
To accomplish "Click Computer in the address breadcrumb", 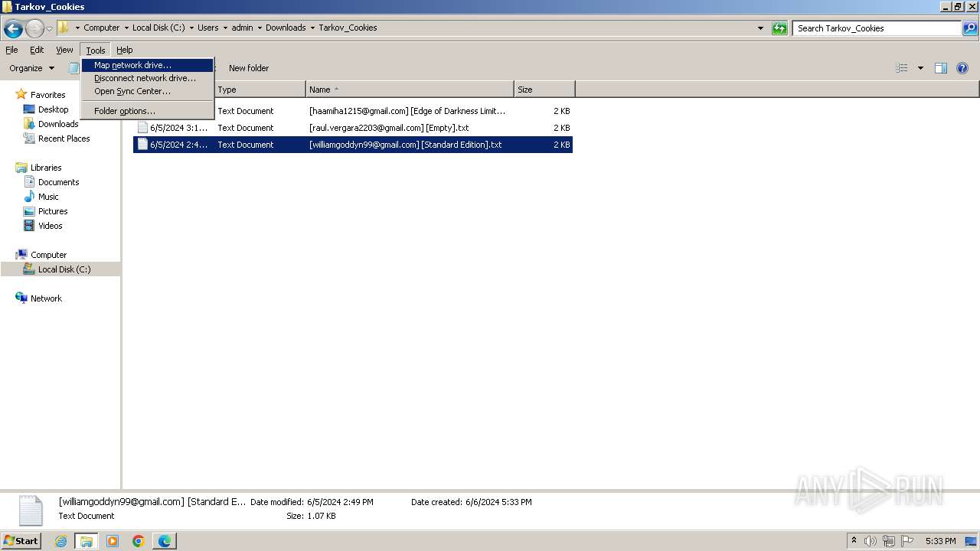I will (101, 28).
